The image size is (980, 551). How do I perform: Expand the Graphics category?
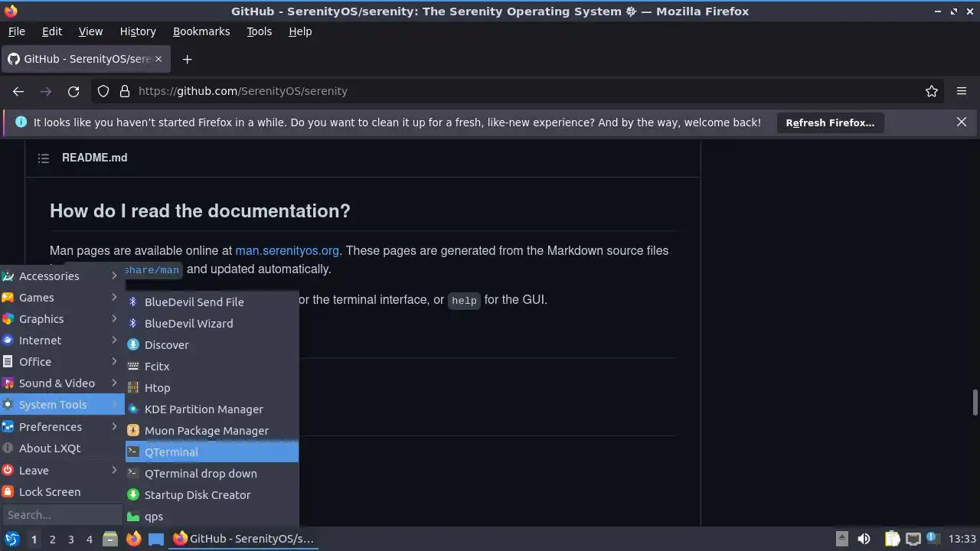pyautogui.click(x=62, y=318)
